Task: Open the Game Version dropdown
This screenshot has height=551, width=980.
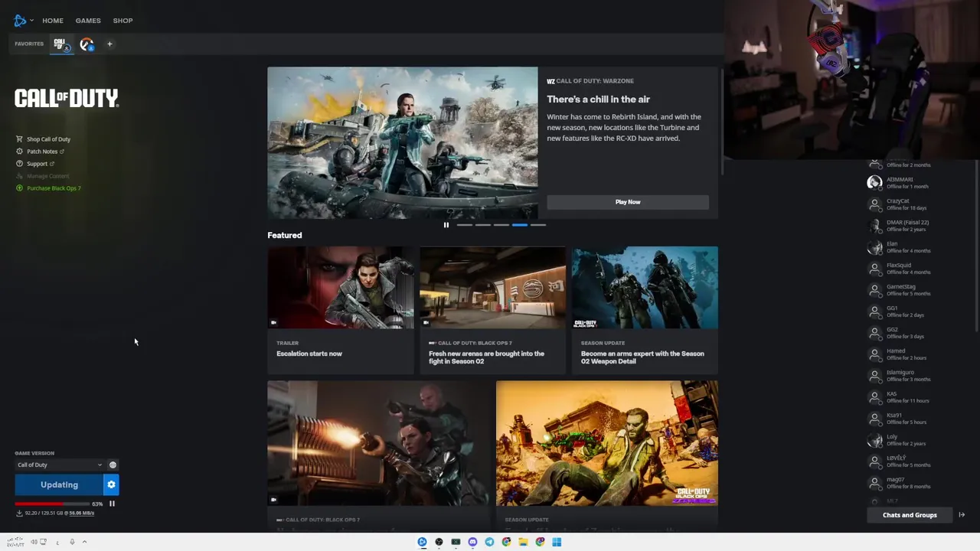Action: coord(60,465)
